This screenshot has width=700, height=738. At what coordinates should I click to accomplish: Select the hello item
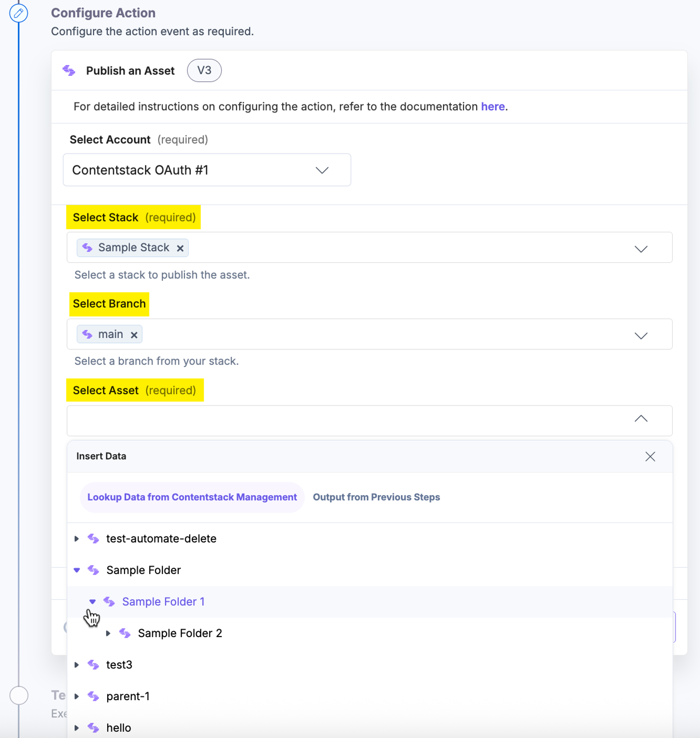tap(119, 728)
